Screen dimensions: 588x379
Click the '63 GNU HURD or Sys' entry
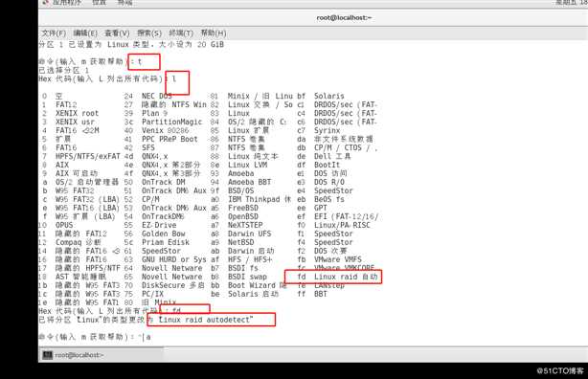click(x=165, y=259)
